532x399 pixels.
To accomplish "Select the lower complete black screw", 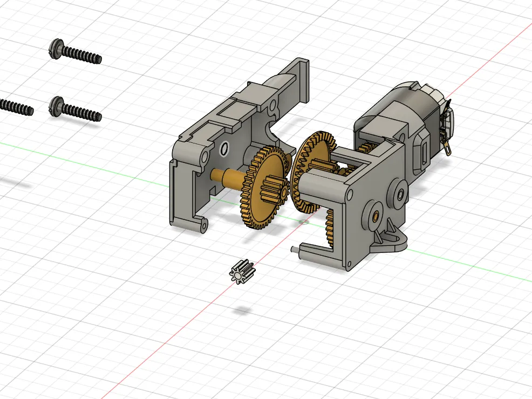I will (75, 108).
